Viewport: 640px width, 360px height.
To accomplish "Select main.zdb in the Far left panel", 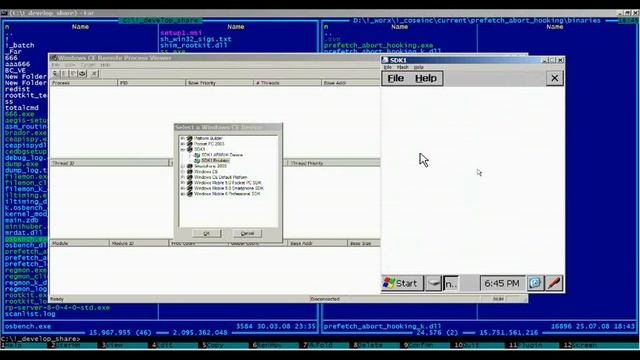I will [x=22, y=220].
